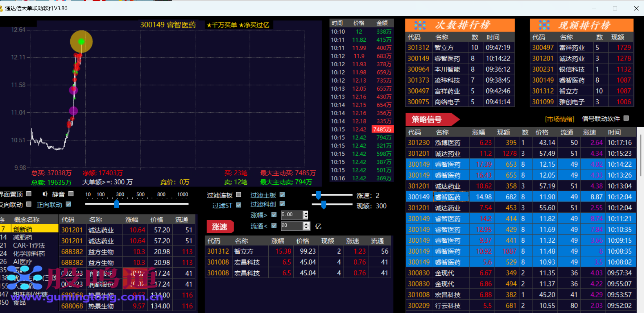This screenshot has height=313, width=644.
Task: Click 301312 智立方 in 涨速 table
Action: 298,251
